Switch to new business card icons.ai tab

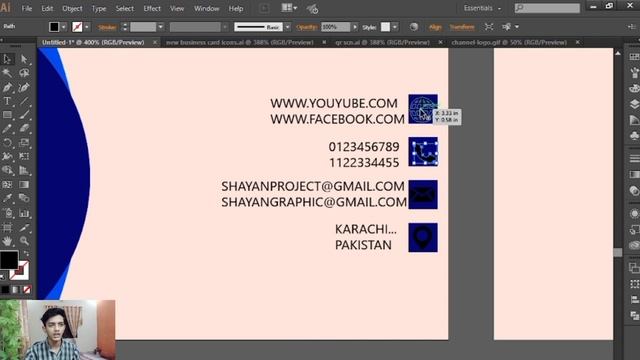[240, 42]
